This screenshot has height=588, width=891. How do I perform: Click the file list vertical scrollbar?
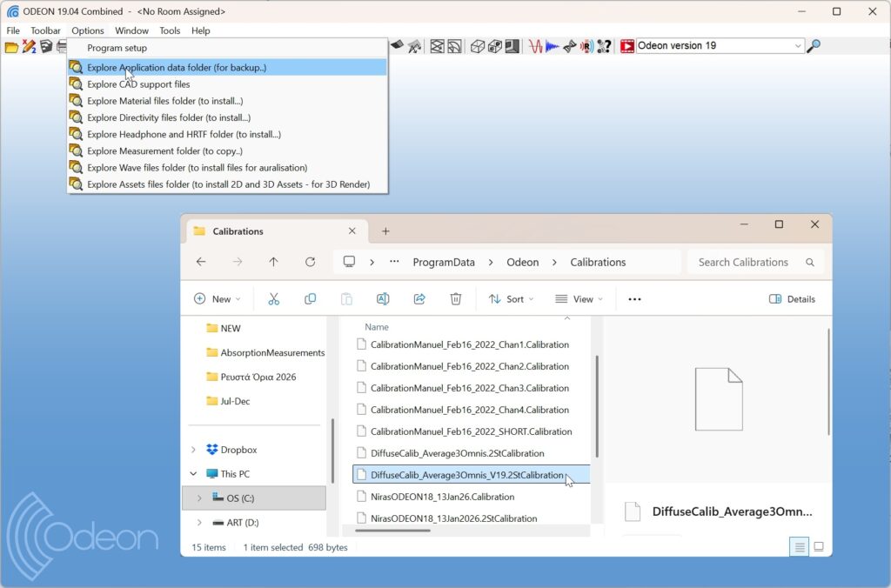click(x=596, y=404)
